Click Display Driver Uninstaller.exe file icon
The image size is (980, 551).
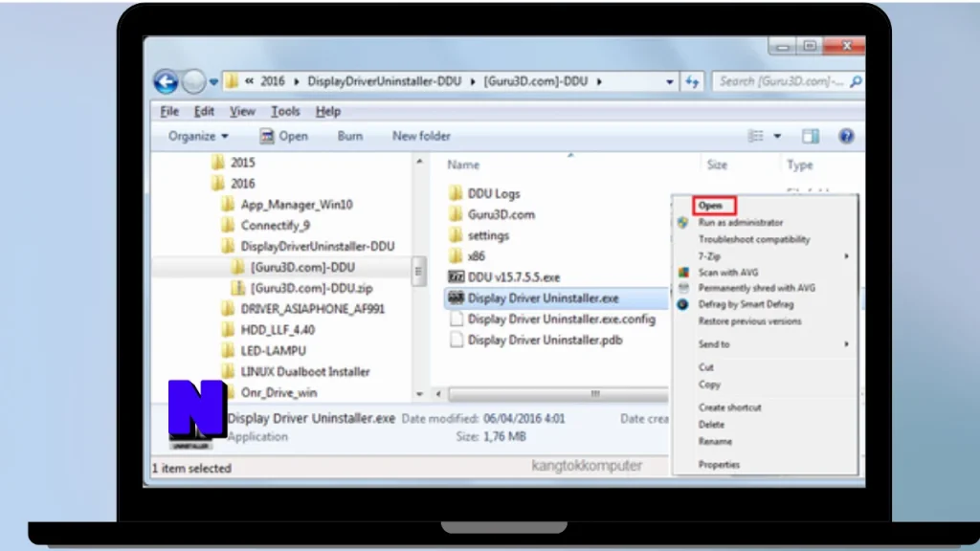click(x=457, y=298)
